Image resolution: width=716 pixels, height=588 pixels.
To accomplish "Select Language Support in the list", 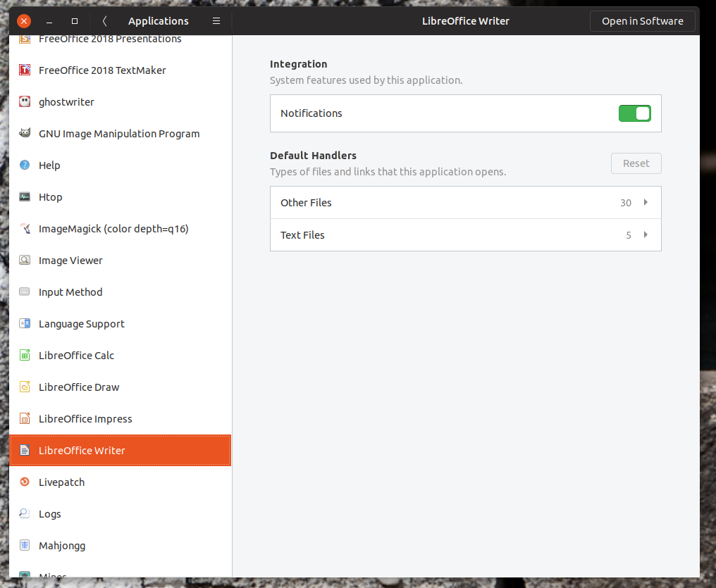I will click(x=120, y=323).
